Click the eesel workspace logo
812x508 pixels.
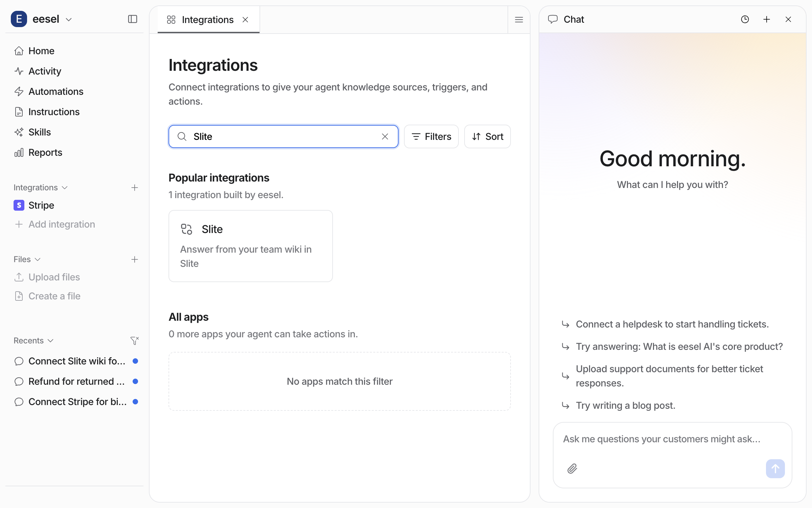point(19,19)
